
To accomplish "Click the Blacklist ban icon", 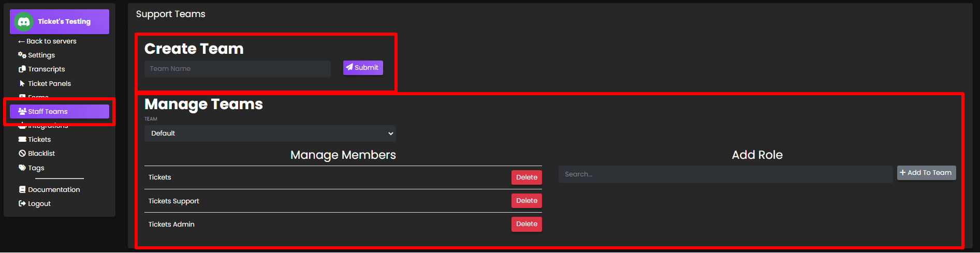I will (x=22, y=153).
